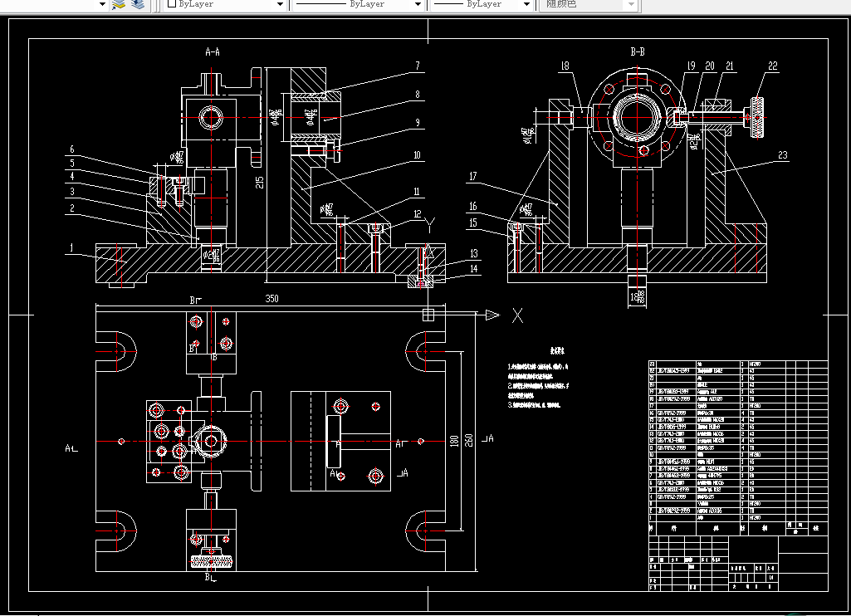851x616 pixels.
Task: Select the 180 dimension text
Action: coord(454,441)
